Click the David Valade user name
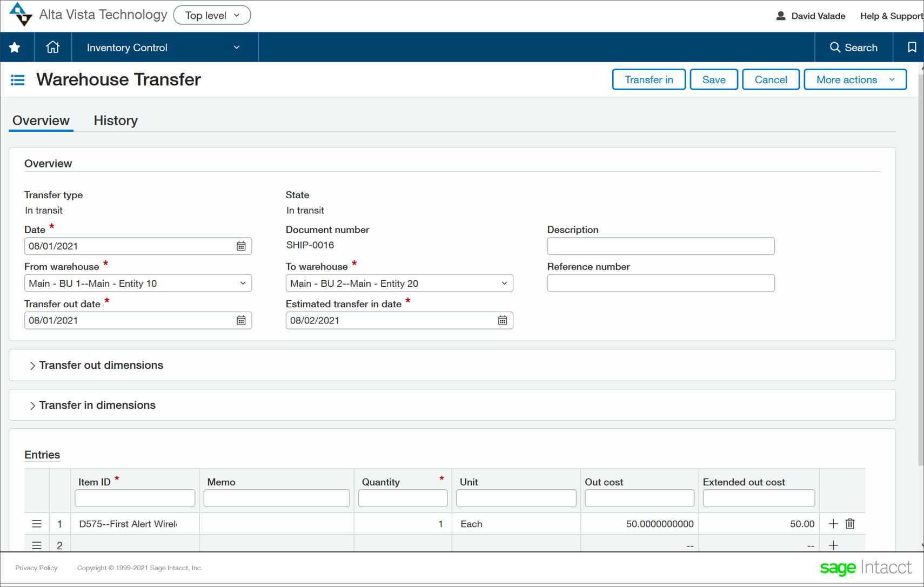This screenshot has height=587, width=924. (818, 16)
